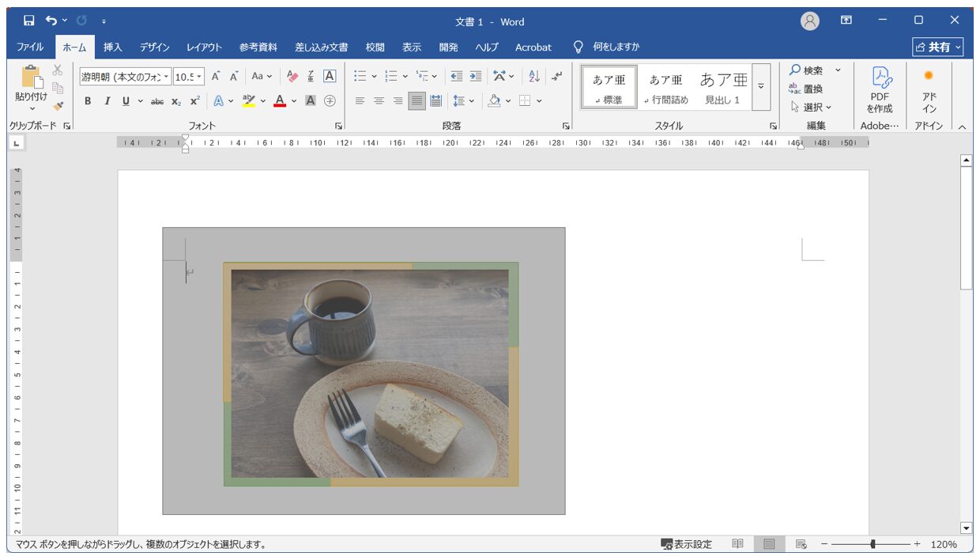
Task: Open the 選択 dropdown
Action: [812, 107]
